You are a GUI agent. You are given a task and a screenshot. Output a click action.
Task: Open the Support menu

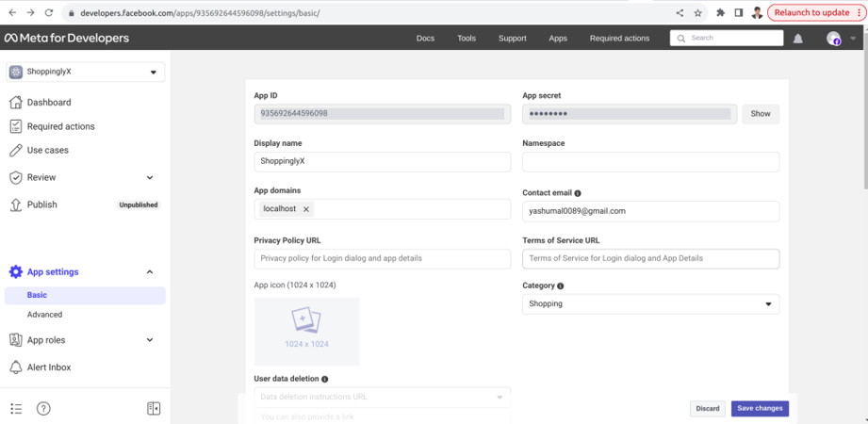[513, 39]
